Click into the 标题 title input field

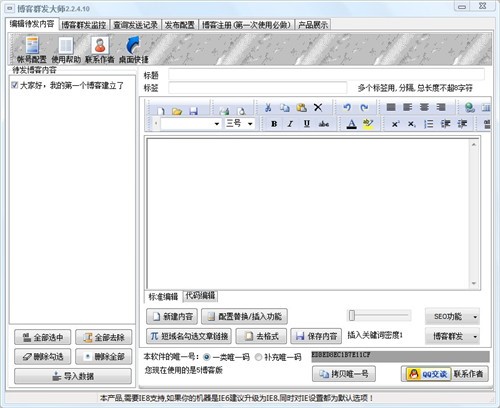[x=326, y=75]
